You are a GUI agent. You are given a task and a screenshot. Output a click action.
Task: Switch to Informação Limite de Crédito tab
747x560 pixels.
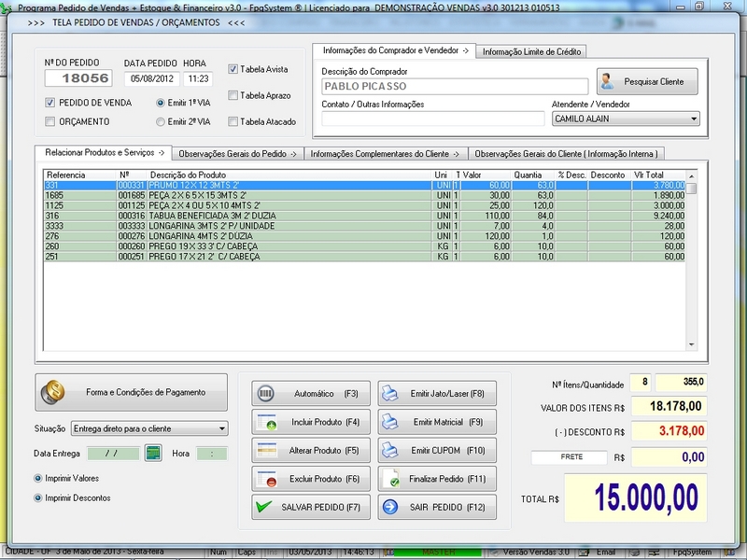532,51
